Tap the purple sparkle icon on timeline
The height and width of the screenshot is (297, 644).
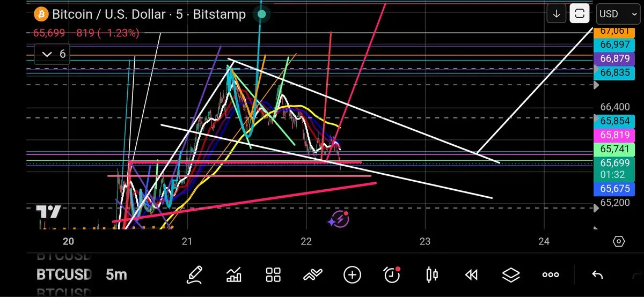coord(339,219)
